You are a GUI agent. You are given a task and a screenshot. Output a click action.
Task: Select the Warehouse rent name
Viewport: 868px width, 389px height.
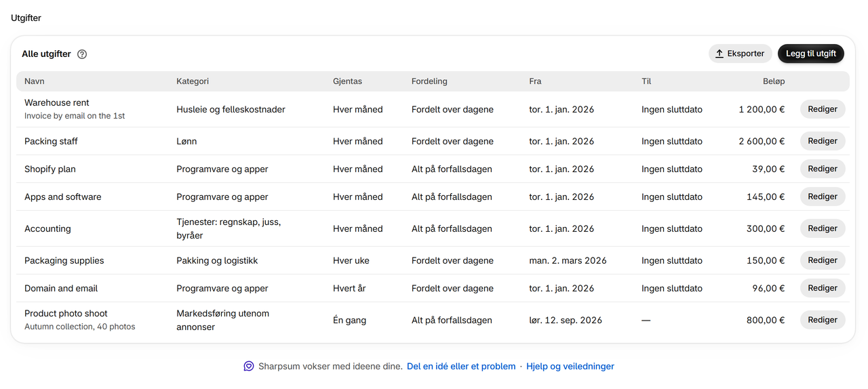[x=57, y=102]
